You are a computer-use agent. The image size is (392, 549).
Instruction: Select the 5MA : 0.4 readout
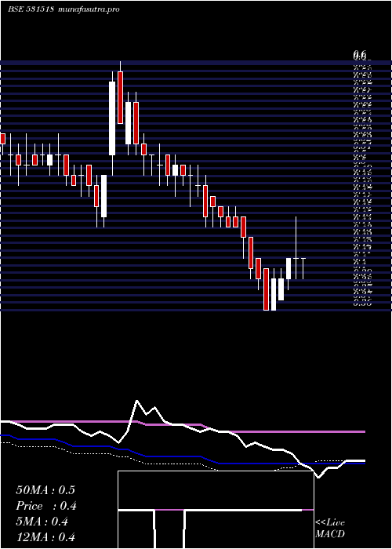point(42,522)
